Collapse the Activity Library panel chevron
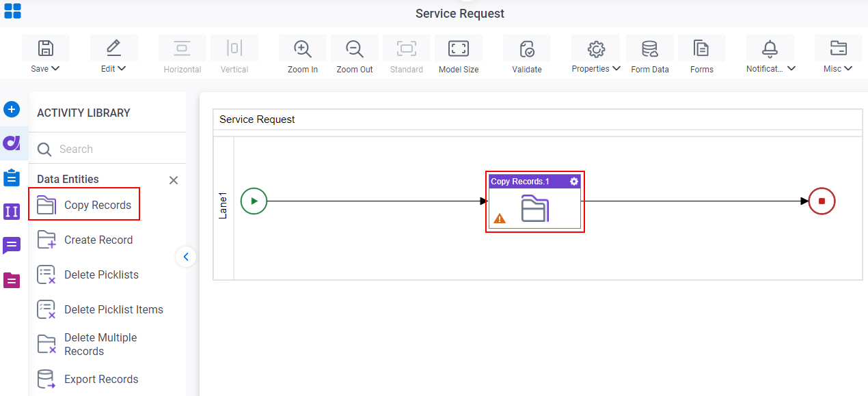The height and width of the screenshot is (396, 868). [186, 257]
